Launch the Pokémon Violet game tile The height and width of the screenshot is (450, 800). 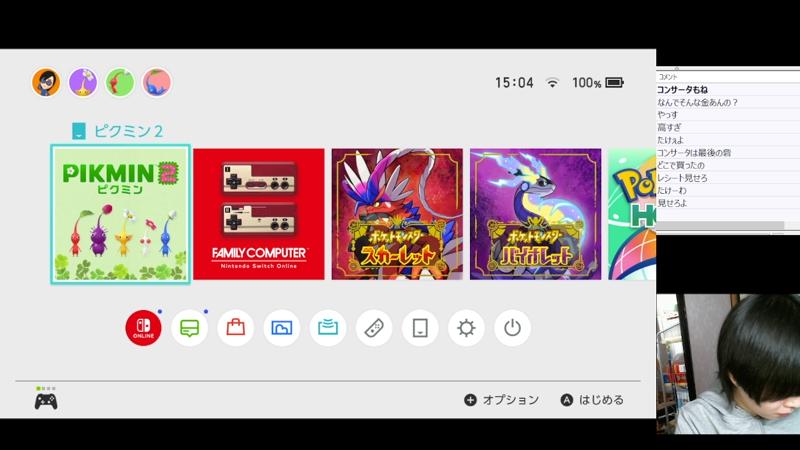coord(535,214)
